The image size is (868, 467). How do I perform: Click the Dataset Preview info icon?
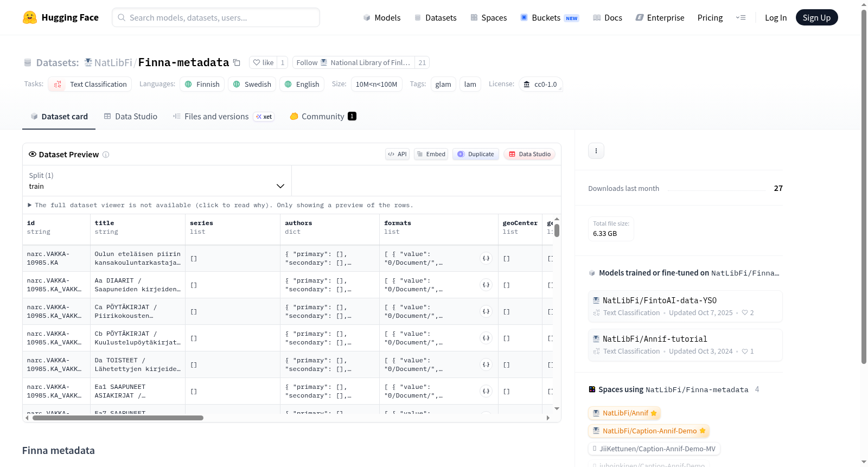point(106,155)
